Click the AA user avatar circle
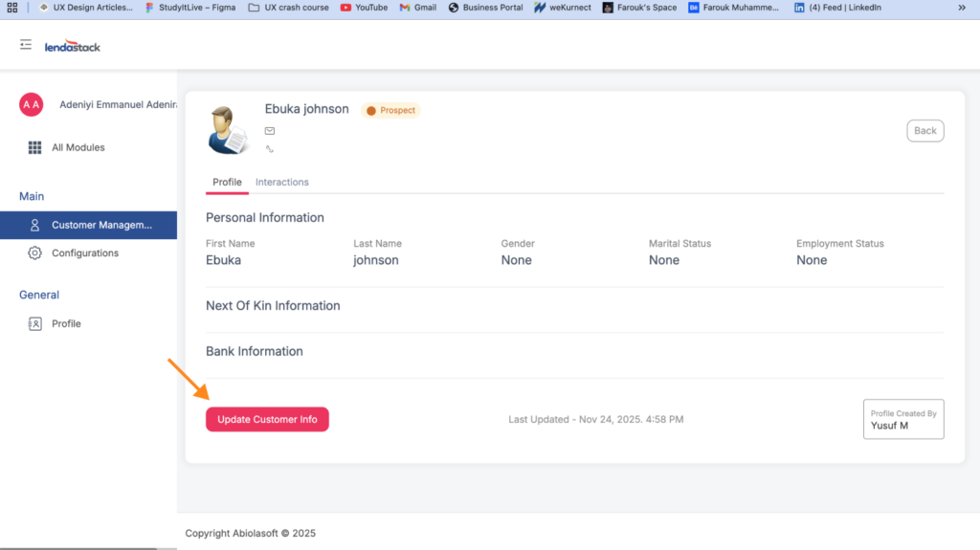This screenshot has height=550, width=980. pyautogui.click(x=32, y=104)
